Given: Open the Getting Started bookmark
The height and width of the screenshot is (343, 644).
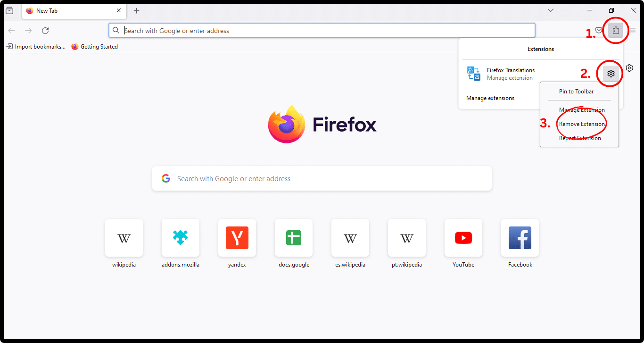Looking at the screenshot, I should coord(94,47).
